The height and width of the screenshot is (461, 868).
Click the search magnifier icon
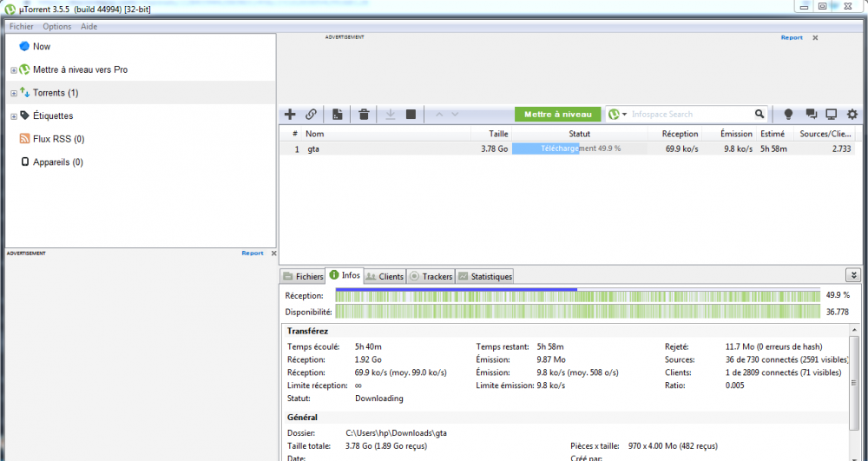click(x=759, y=115)
